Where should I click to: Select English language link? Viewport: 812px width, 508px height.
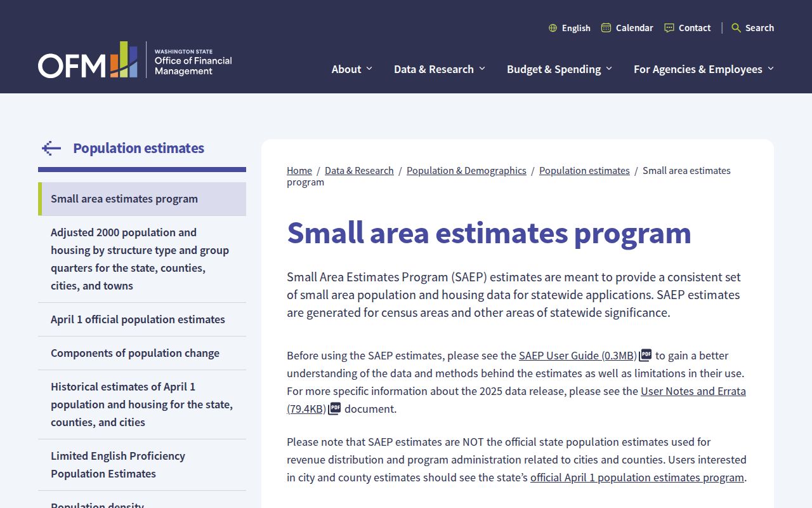click(x=576, y=28)
